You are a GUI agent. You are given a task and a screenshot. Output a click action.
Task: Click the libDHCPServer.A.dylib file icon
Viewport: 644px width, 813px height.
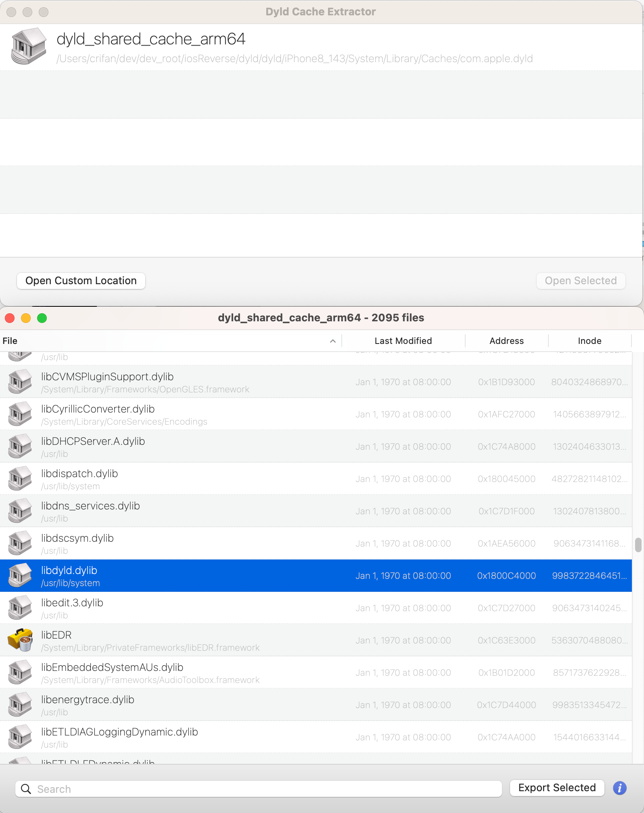click(x=20, y=446)
